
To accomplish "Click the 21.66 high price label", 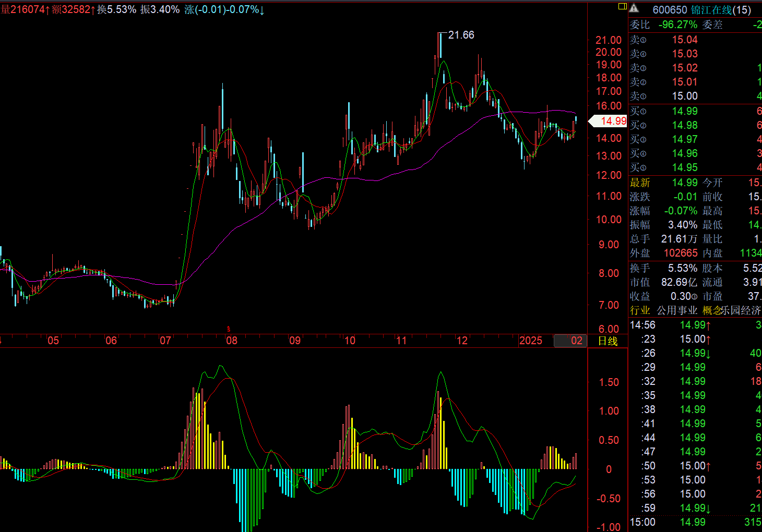I will [x=461, y=35].
